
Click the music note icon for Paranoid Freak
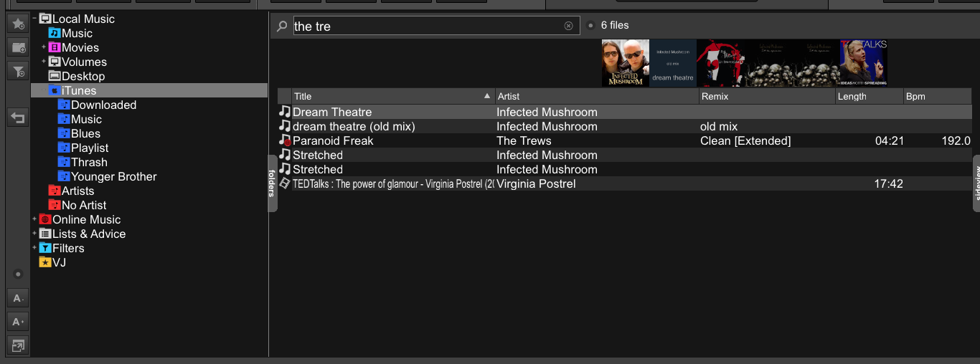(x=285, y=140)
